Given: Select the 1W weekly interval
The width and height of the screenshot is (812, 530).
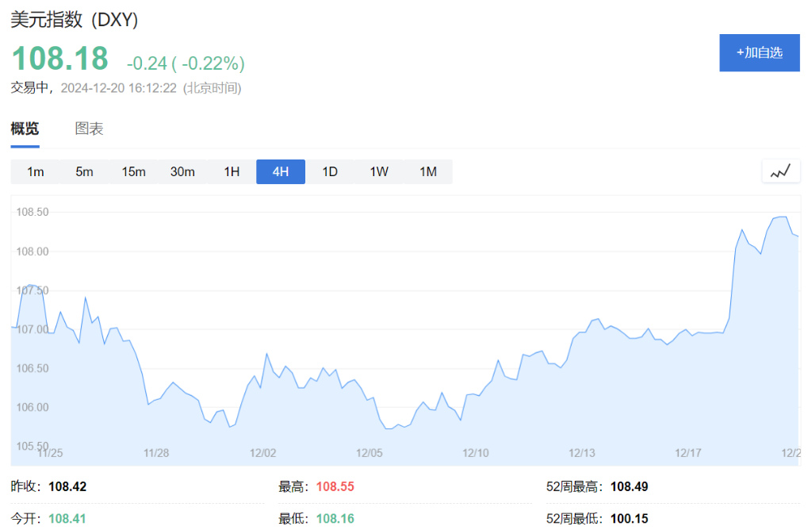Looking at the screenshot, I should point(379,171).
